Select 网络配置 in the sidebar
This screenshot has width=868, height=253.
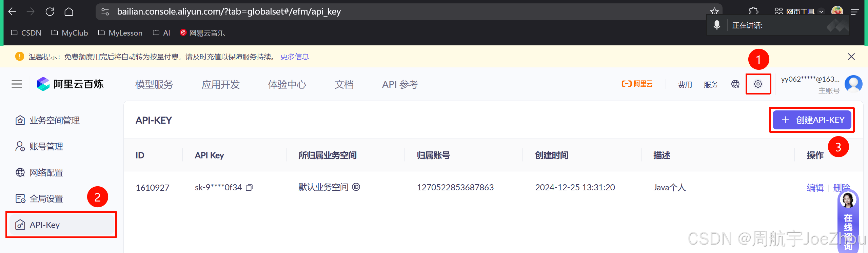(39, 172)
